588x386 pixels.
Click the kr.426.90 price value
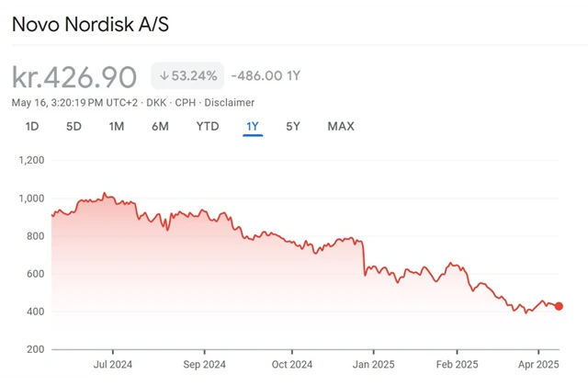[74, 77]
